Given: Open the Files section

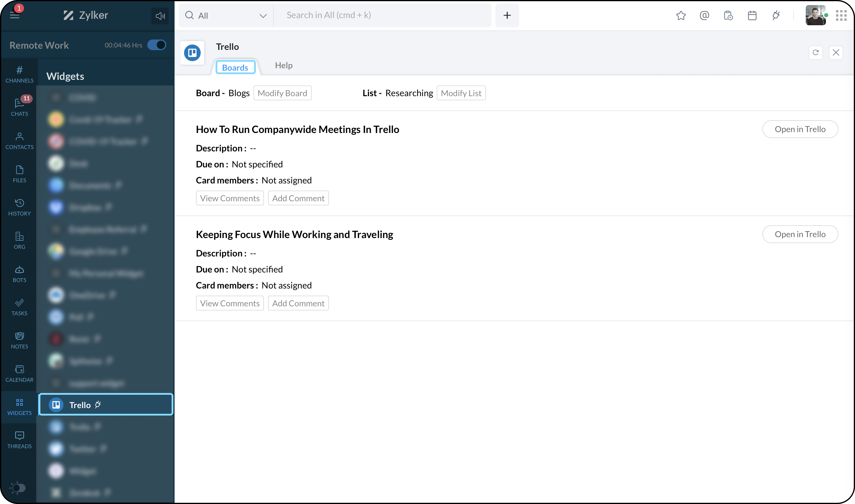Looking at the screenshot, I should pyautogui.click(x=19, y=174).
